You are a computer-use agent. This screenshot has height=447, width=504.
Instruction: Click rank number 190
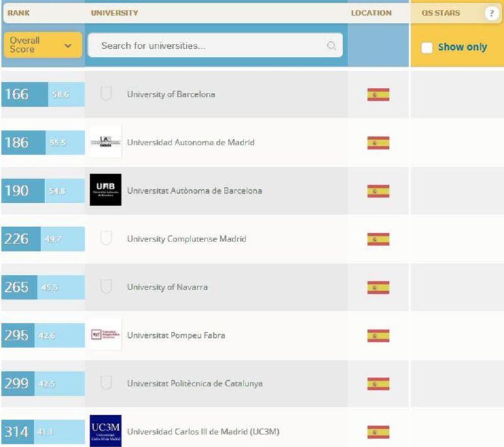17,190
